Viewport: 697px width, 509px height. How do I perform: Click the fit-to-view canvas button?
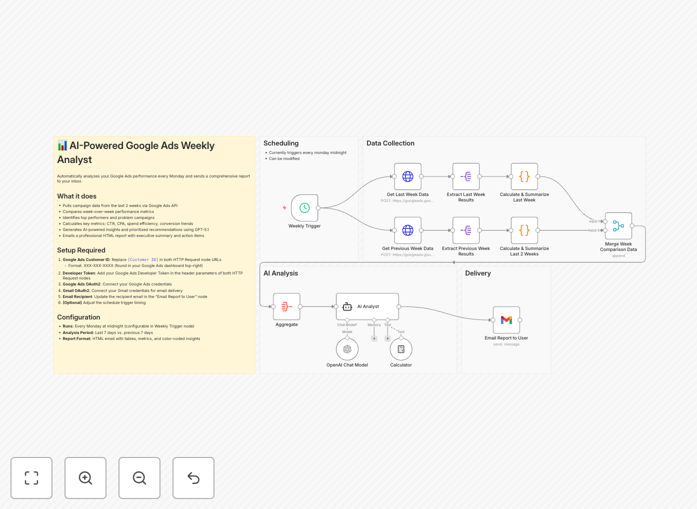click(32, 478)
